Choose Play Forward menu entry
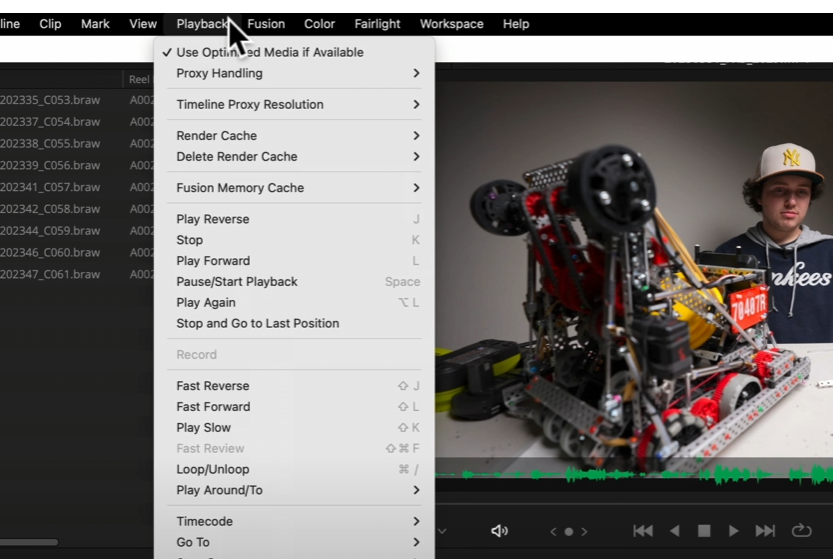Screen dimensions: 833x559 (x=294, y=261)
